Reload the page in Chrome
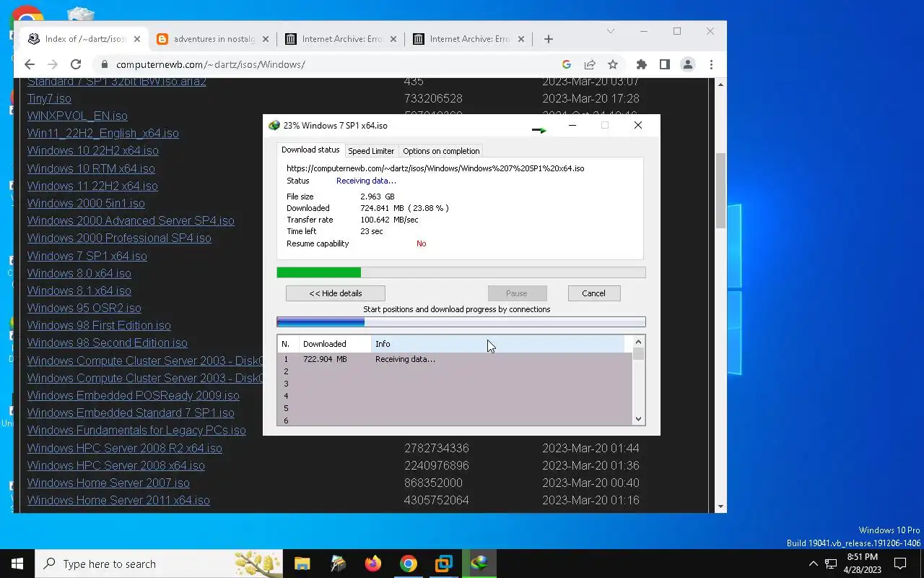Image resolution: width=924 pixels, height=578 pixels. pos(76,64)
